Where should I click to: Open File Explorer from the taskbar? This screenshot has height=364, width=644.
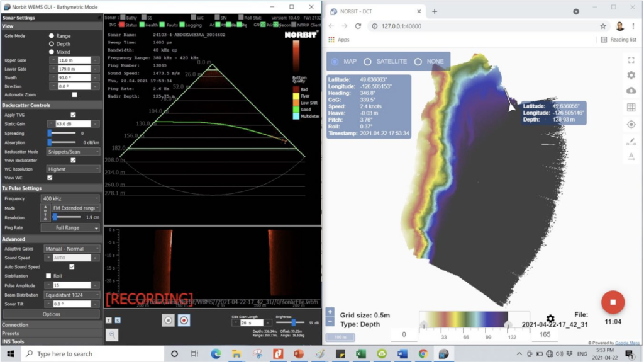tap(236, 354)
